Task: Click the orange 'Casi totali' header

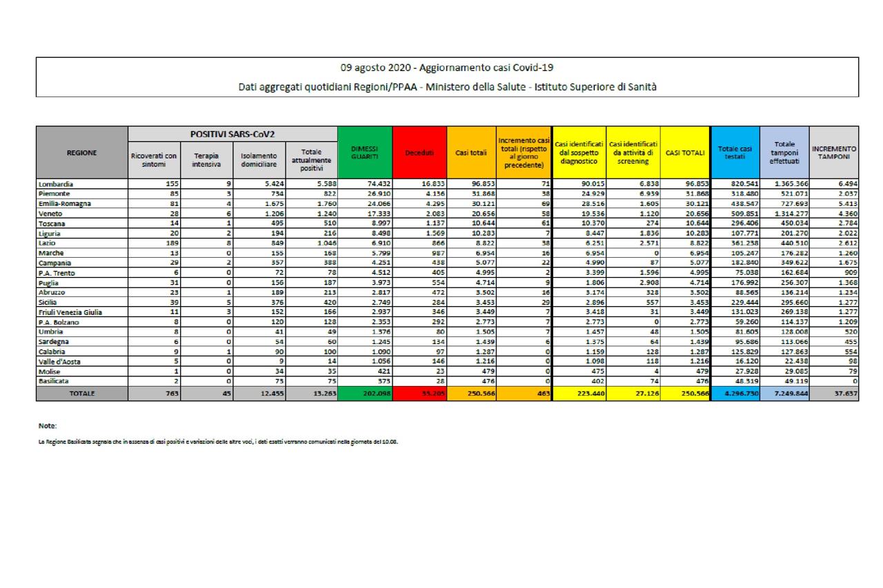Action: 472,154
